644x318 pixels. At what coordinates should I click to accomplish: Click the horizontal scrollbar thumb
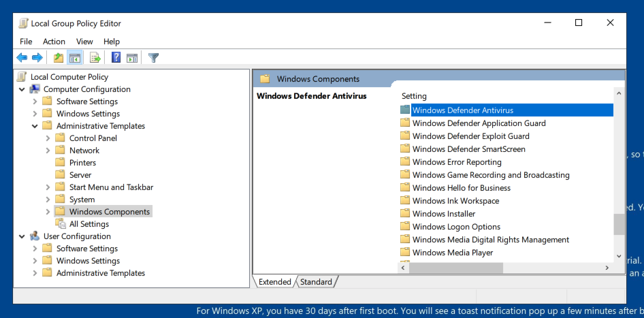pos(455,268)
